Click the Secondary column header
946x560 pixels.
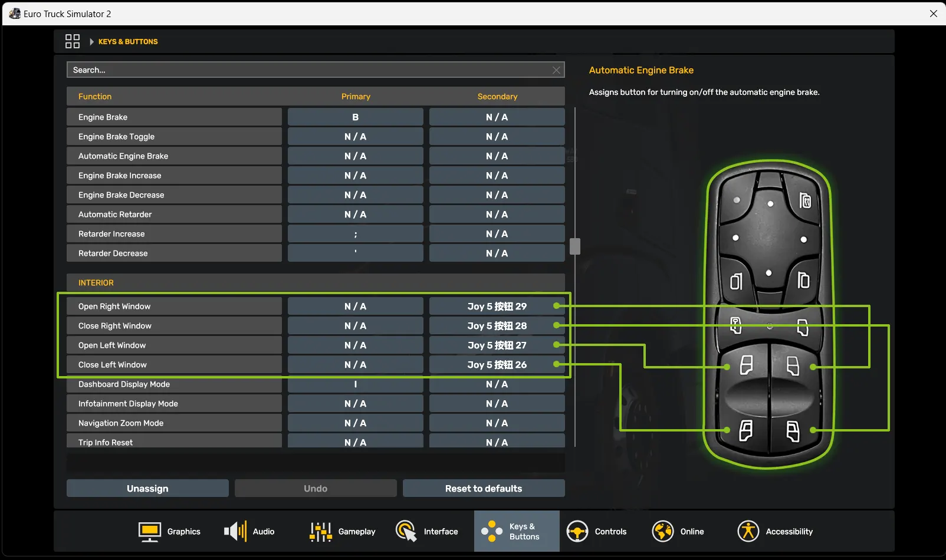coord(497,97)
